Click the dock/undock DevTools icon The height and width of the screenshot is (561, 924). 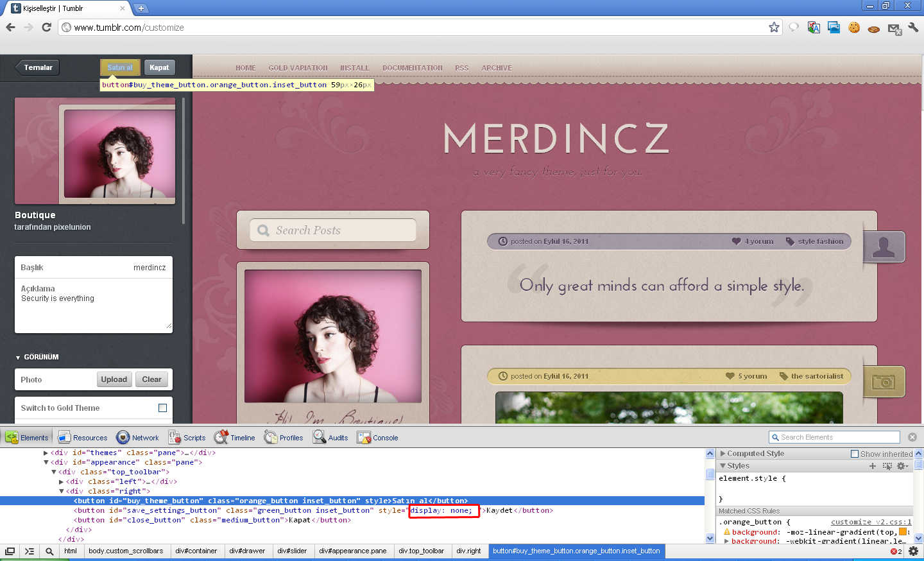(10, 551)
